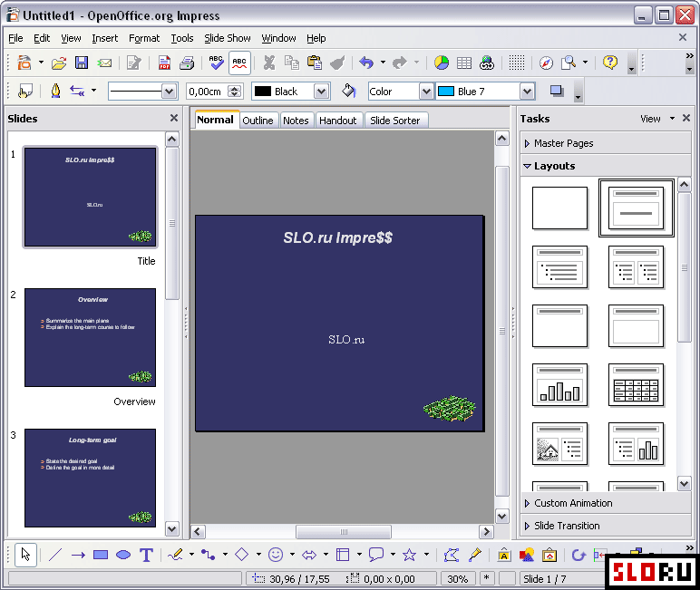
Task: Switch to the Handout tab
Action: tap(338, 121)
